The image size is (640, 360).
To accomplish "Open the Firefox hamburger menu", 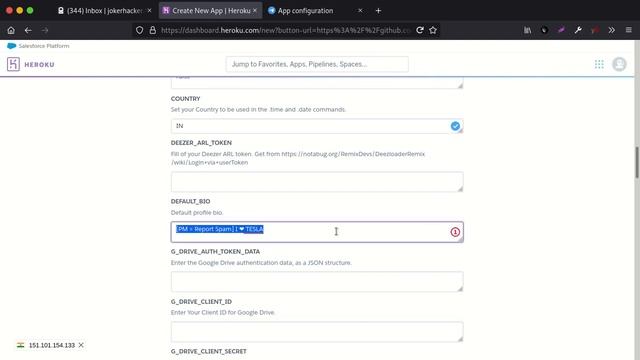I will tap(629, 30).
